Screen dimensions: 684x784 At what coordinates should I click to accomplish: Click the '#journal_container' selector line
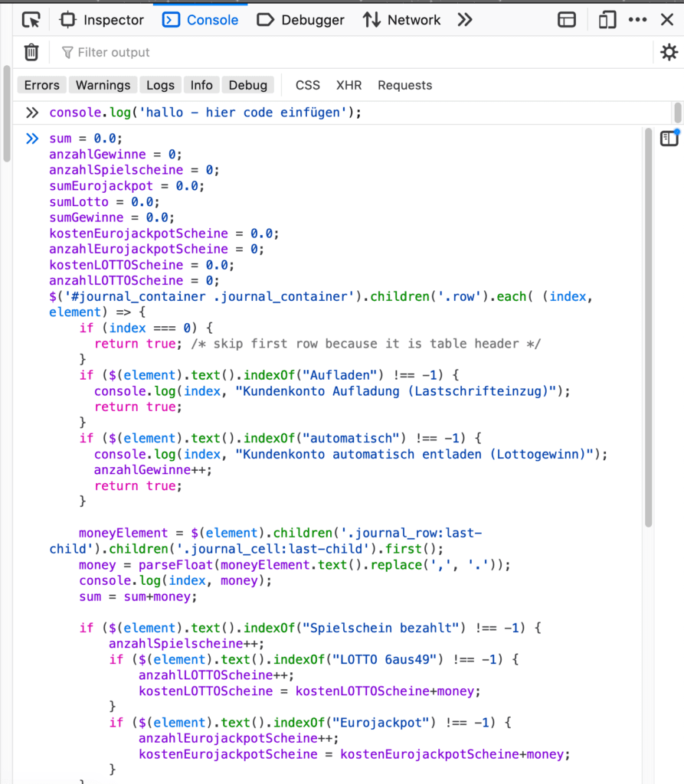click(x=321, y=296)
